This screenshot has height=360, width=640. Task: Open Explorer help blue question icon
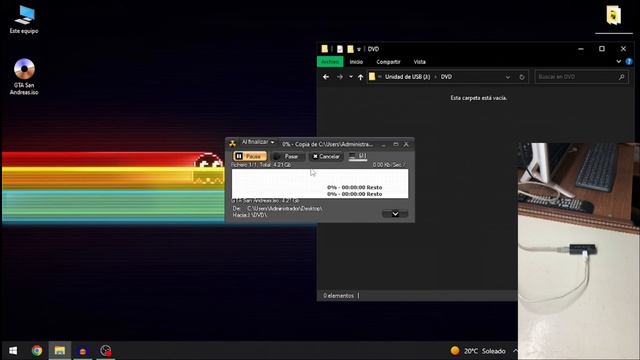pos(629,62)
